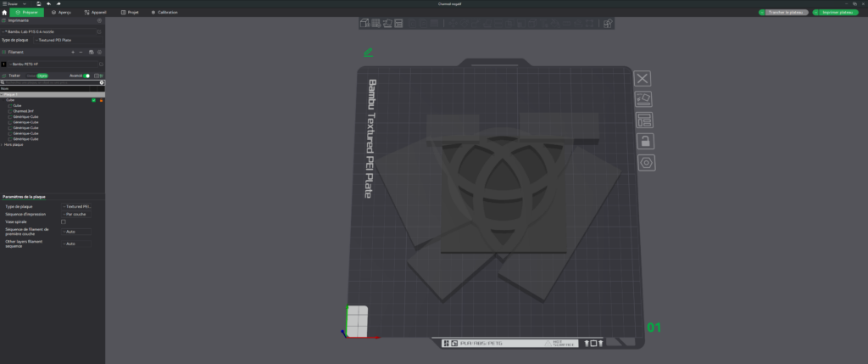Viewport: 868px width, 364px height.
Task: Tick the Vase spirale checkbox
Action: pos(63,221)
